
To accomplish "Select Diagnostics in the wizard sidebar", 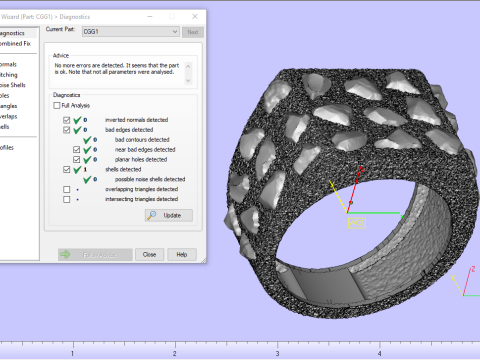I will coord(12,33).
